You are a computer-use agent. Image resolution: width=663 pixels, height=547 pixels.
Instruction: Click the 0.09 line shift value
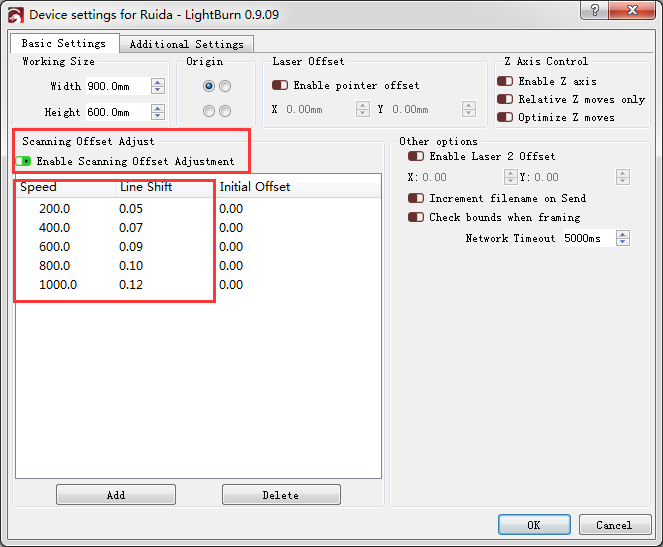point(131,247)
